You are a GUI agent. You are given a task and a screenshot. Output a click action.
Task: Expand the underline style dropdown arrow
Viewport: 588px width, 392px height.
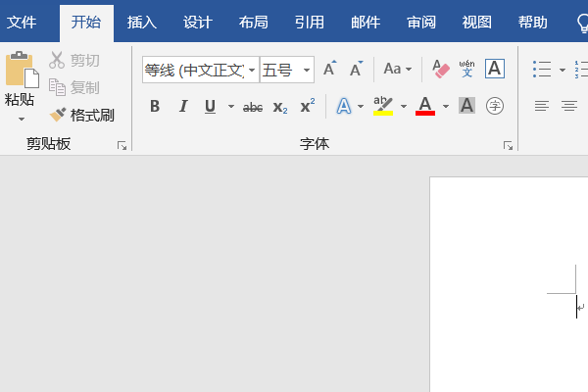(231, 107)
